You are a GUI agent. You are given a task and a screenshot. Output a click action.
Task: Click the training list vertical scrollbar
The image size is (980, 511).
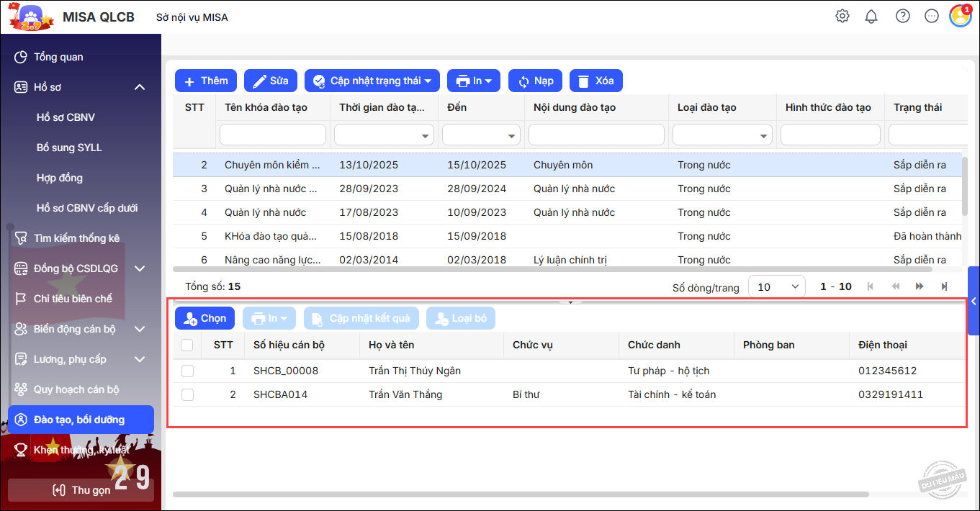click(965, 187)
